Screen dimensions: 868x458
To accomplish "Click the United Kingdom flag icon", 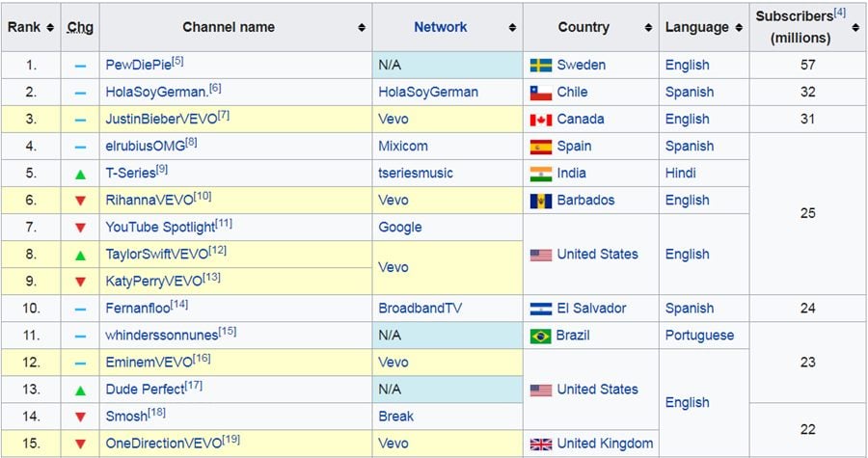I will pos(540,444).
